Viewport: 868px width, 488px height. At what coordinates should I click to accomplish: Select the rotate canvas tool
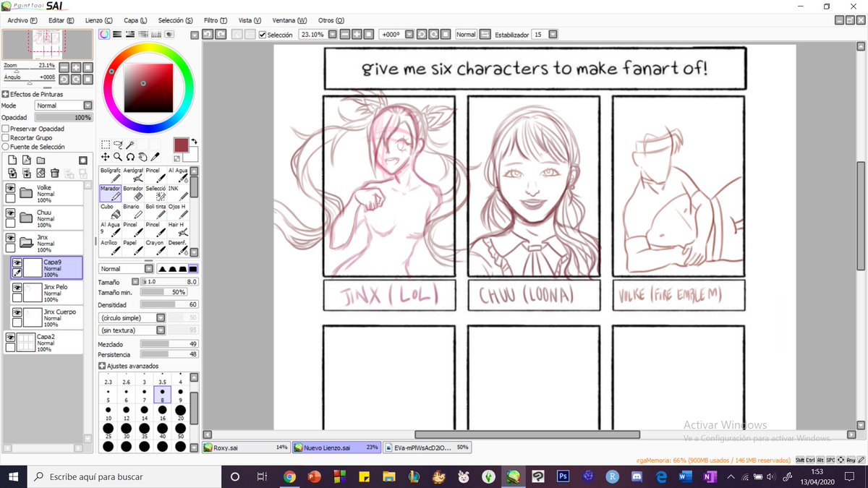coord(129,156)
